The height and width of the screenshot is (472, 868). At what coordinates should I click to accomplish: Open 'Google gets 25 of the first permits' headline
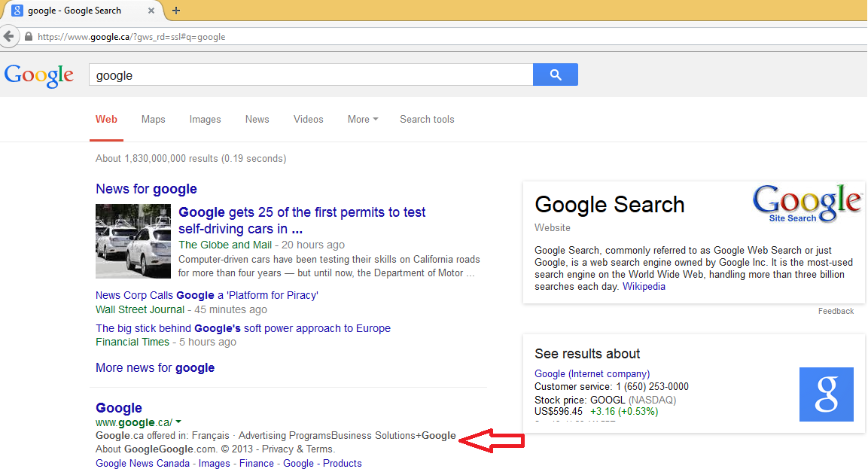click(x=302, y=221)
